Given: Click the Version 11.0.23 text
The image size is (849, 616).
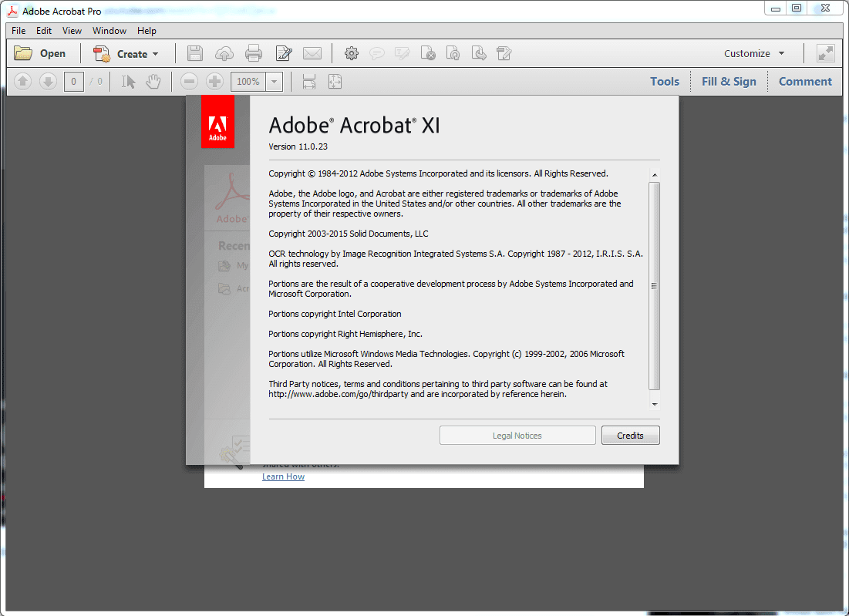Looking at the screenshot, I should tap(298, 146).
